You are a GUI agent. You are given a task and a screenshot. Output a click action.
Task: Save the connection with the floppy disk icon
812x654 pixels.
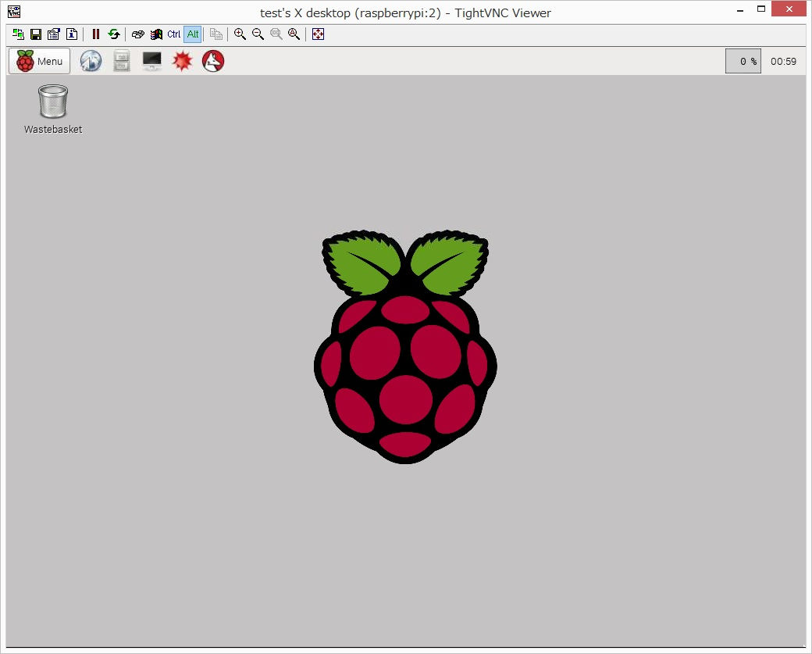tap(36, 34)
